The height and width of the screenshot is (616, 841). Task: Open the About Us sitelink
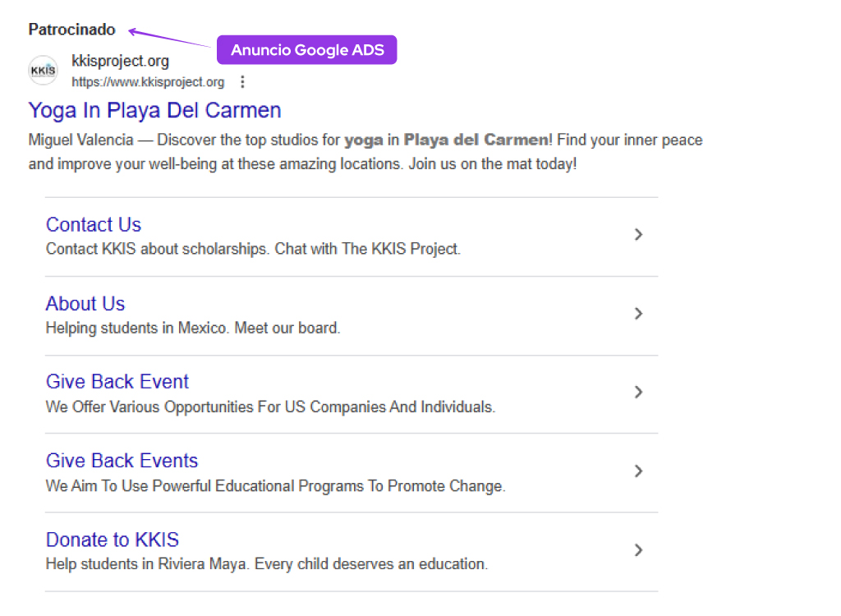point(85,304)
